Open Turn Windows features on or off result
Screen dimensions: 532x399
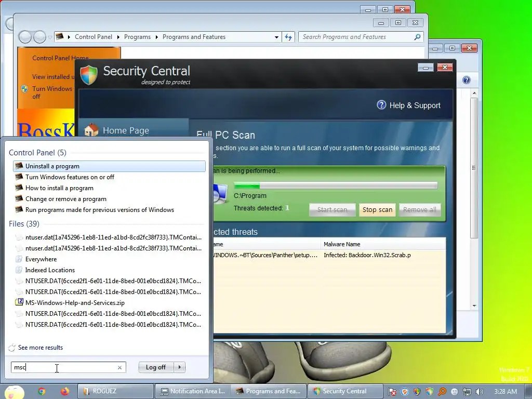tap(70, 177)
